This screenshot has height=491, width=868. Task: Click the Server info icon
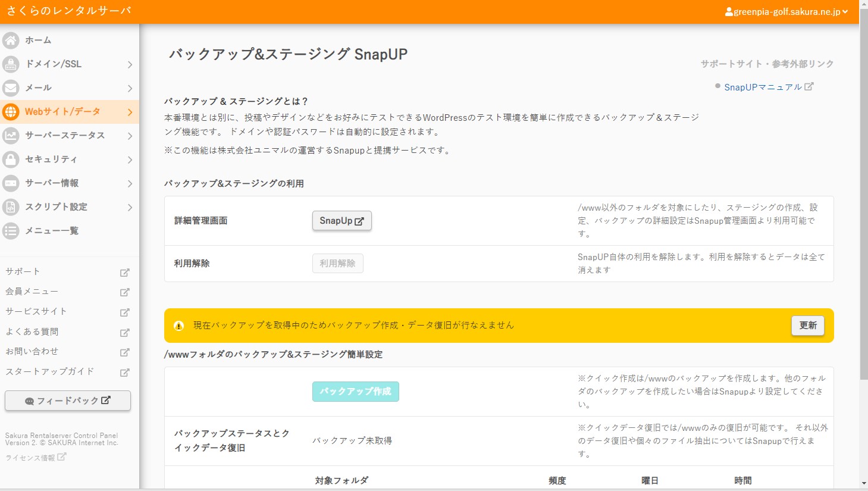point(11,183)
